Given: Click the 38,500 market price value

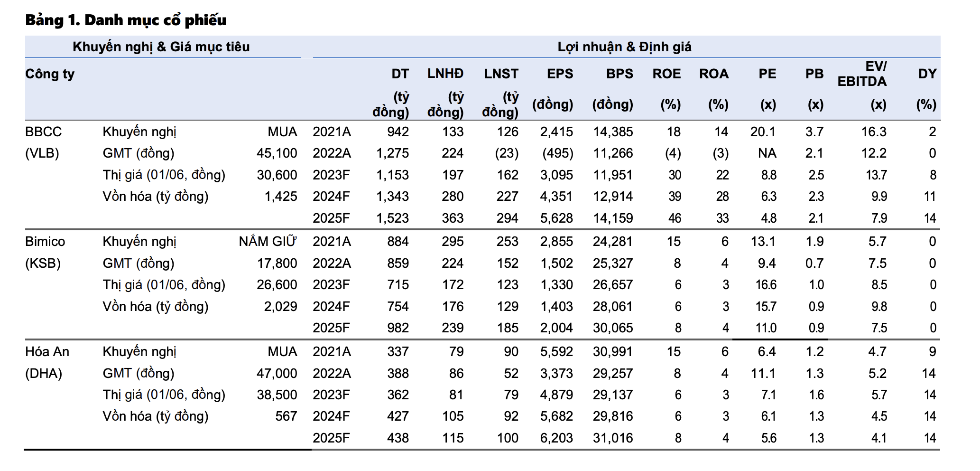Looking at the screenshot, I should (277, 395).
